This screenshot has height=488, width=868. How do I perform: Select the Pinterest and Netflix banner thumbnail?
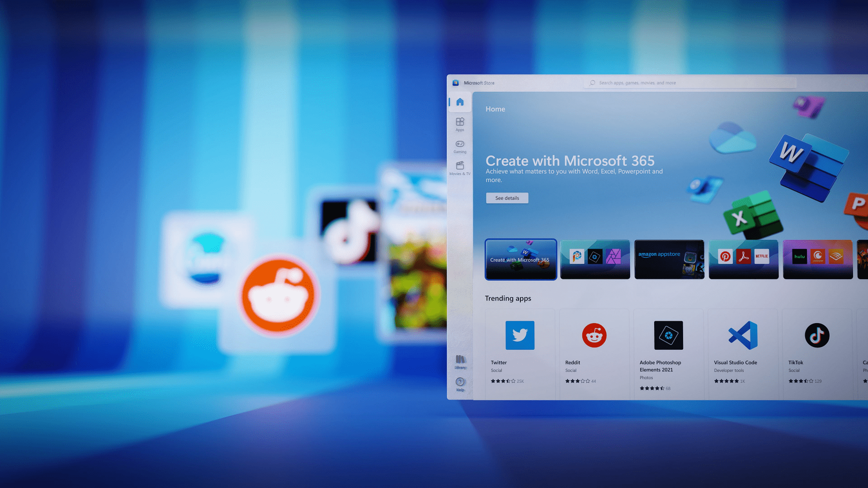point(744,259)
